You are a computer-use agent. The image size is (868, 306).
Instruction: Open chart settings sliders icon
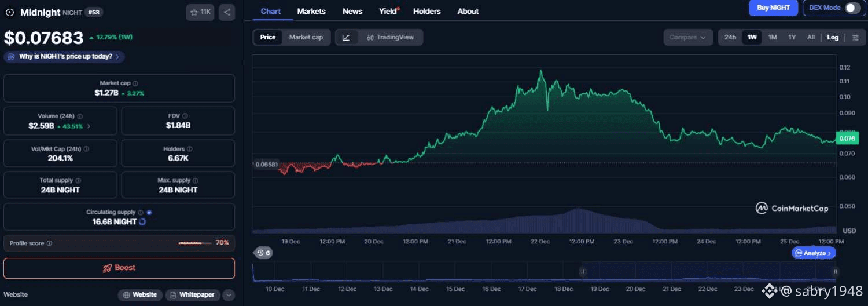855,38
